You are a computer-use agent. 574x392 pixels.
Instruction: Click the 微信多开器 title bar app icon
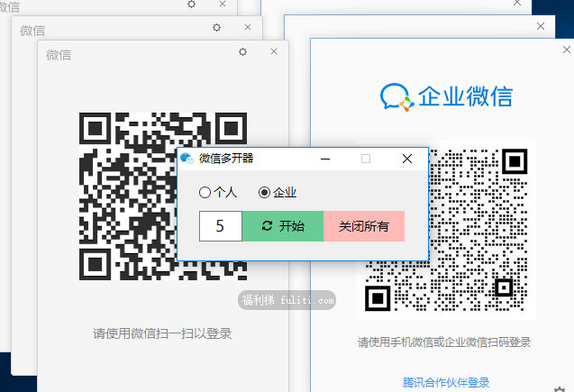[x=187, y=159]
